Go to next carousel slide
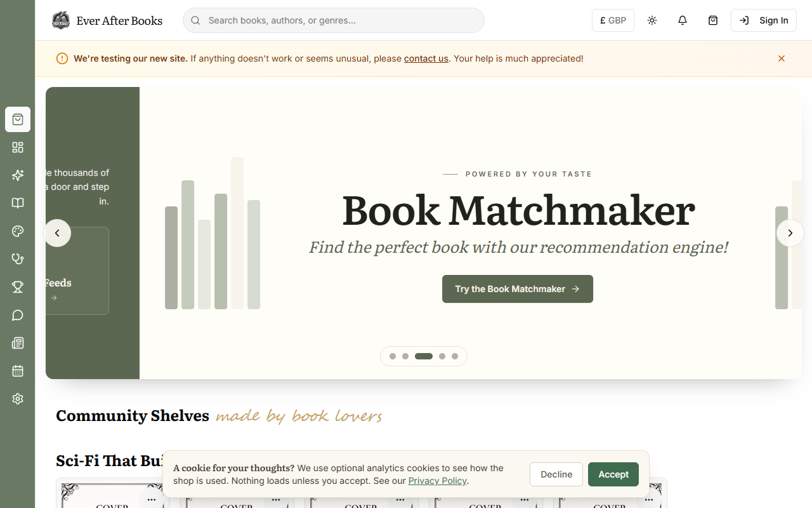The image size is (812, 508). [790, 233]
